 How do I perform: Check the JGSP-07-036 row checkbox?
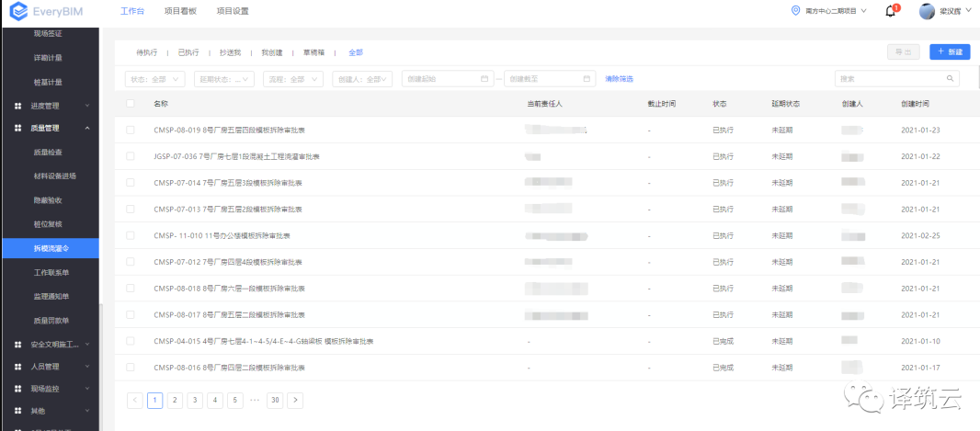tap(130, 156)
